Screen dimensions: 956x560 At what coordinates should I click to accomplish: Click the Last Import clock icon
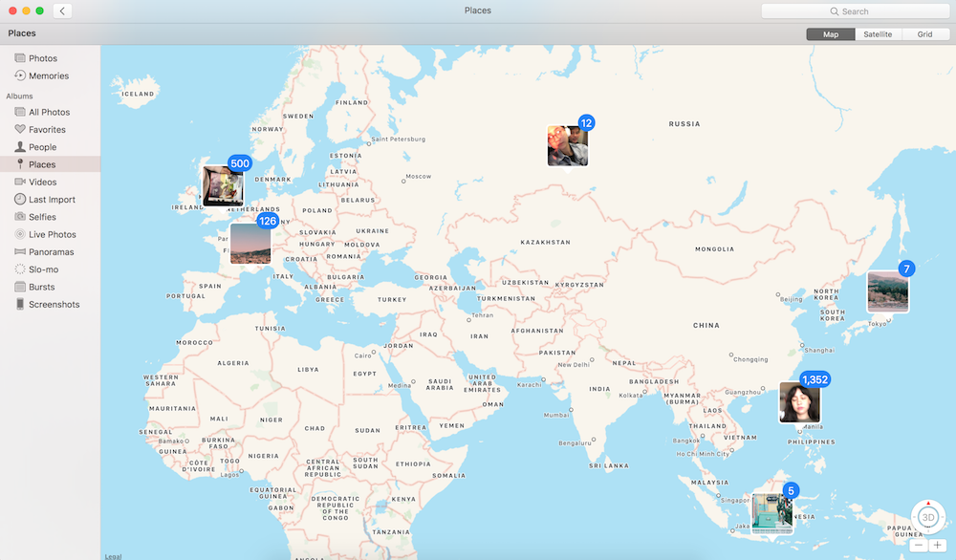[x=20, y=200]
